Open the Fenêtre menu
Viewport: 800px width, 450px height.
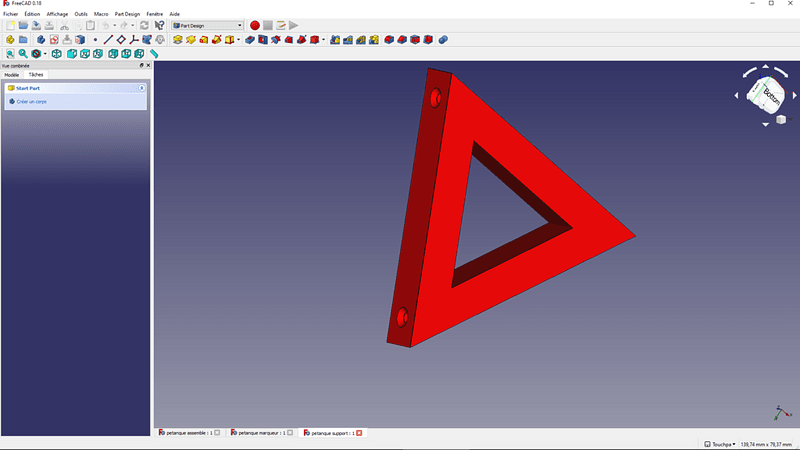[155, 14]
